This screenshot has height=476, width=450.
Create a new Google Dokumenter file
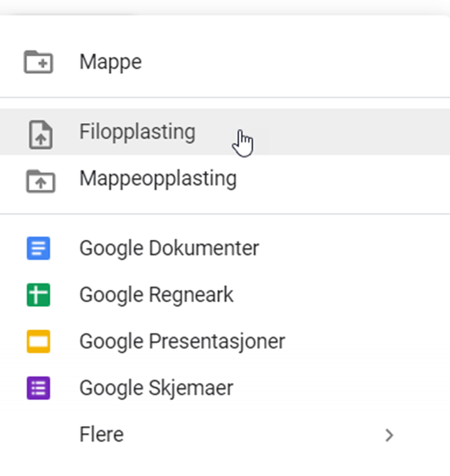click(225, 248)
